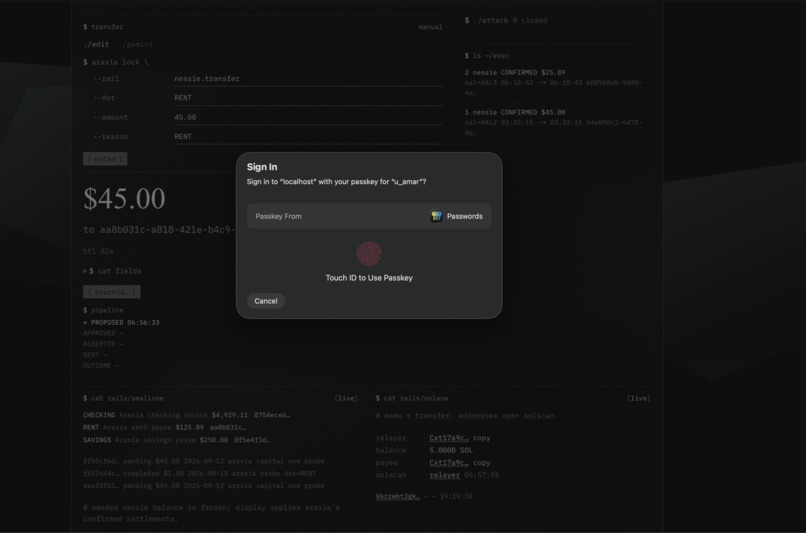The height and width of the screenshot is (533, 806).
Task: Click the 'SENT —' pipeline step
Action: point(95,355)
